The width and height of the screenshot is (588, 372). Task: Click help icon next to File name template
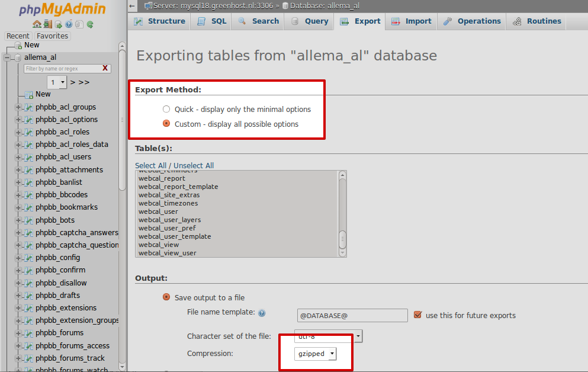(262, 313)
